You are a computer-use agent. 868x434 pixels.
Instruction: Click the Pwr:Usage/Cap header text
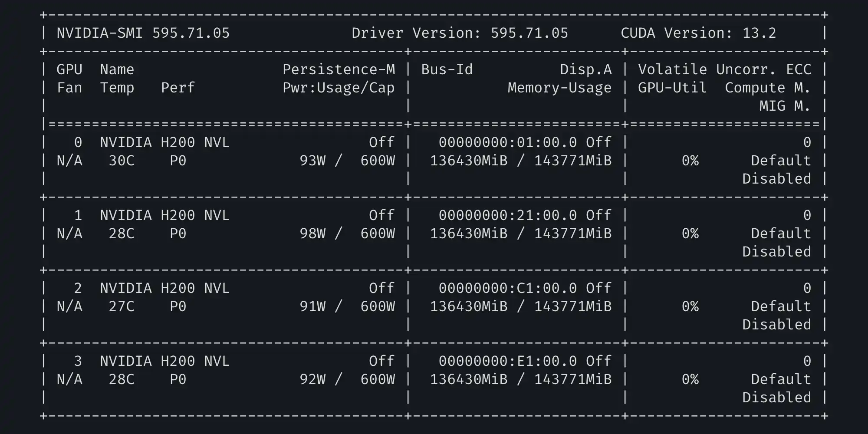coord(339,88)
